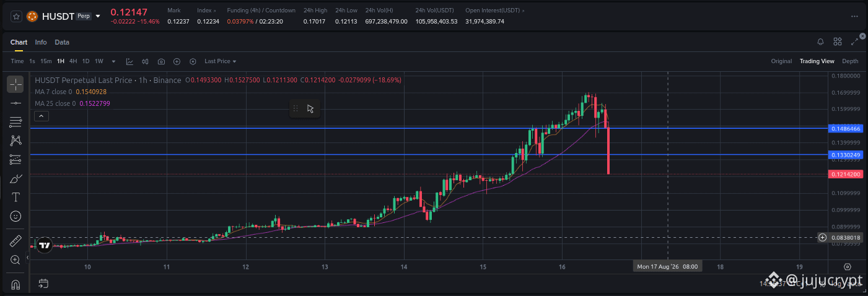This screenshot has width=868, height=296.
Task: Click the Perp tag next to HUSDT
Action: click(x=83, y=16)
